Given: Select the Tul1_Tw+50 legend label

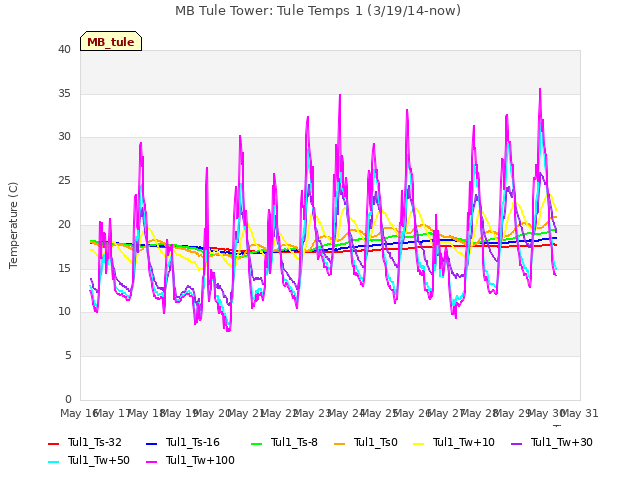Looking at the screenshot, I should [99, 460].
